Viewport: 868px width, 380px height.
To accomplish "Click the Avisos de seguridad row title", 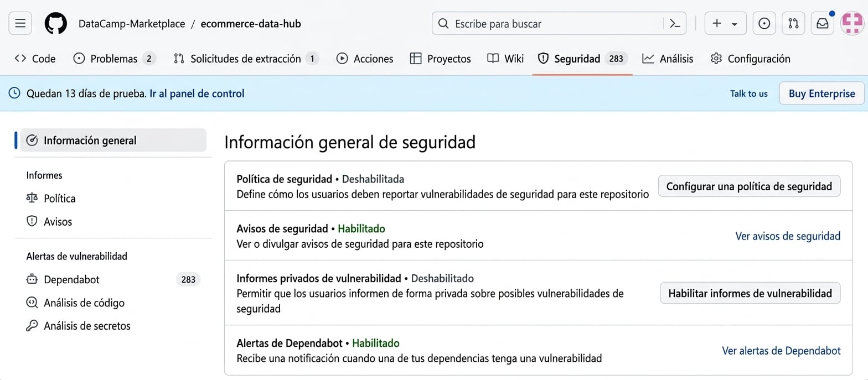I will [x=282, y=228].
